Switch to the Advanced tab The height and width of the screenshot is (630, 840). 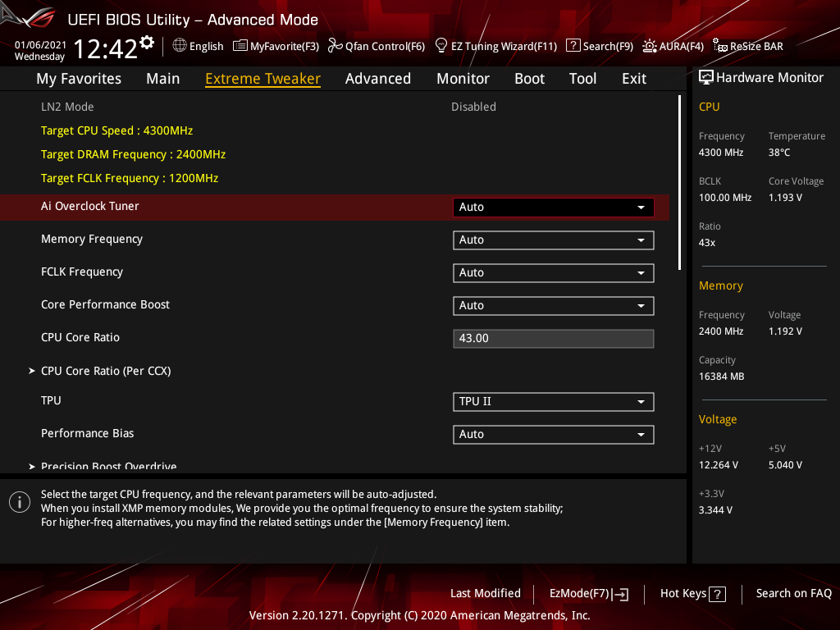tap(377, 79)
